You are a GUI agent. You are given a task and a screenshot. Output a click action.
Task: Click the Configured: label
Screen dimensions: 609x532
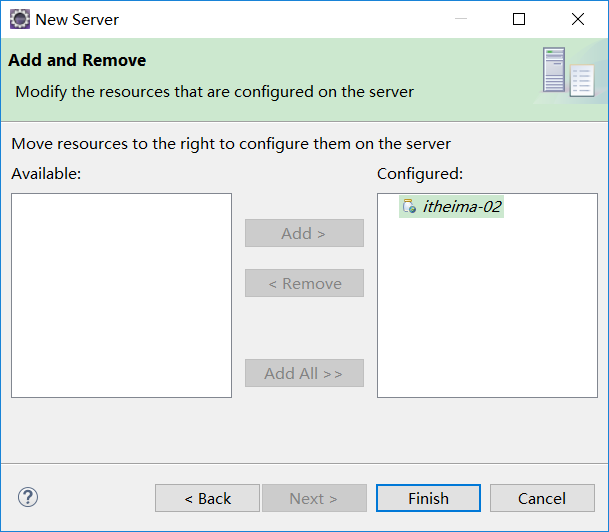(x=420, y=173)
